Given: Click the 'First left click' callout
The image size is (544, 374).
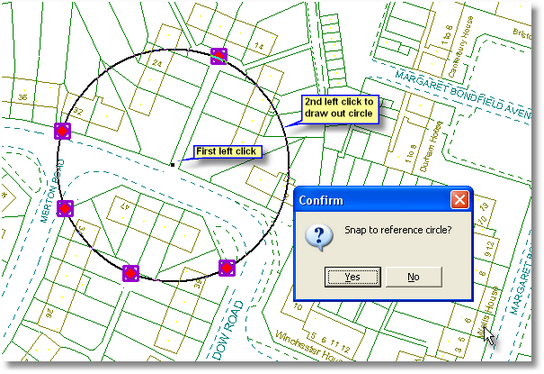Looking at the screenshot, I should [226, 152].
